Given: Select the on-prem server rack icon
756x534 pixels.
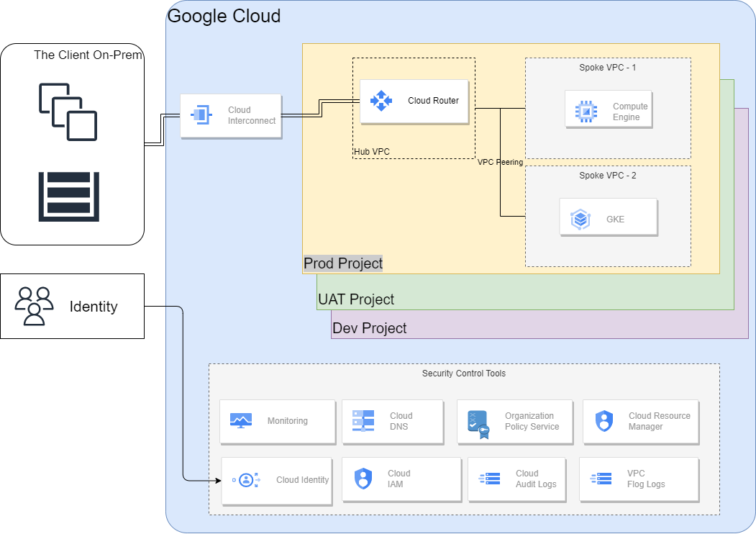Looking at the screenshot, I should tap(68, 196).
